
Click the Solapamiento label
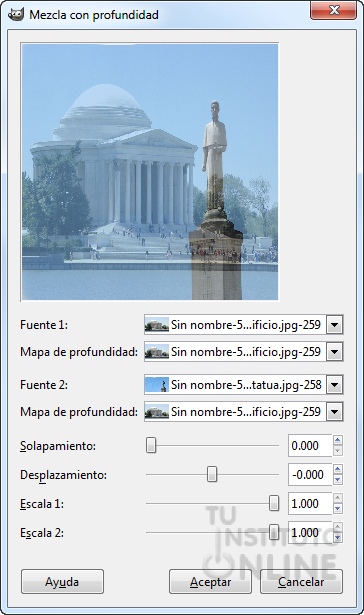pyautogui.click(x=58, y=446)
